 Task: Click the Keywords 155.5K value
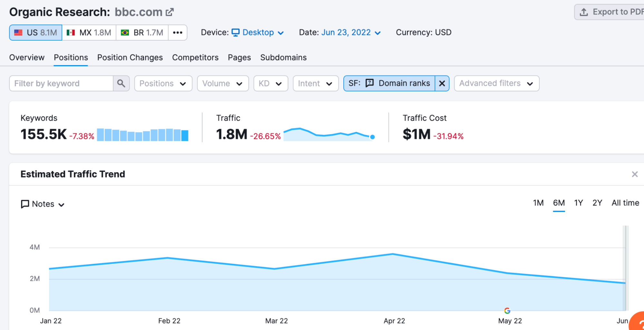click(43, 135)
